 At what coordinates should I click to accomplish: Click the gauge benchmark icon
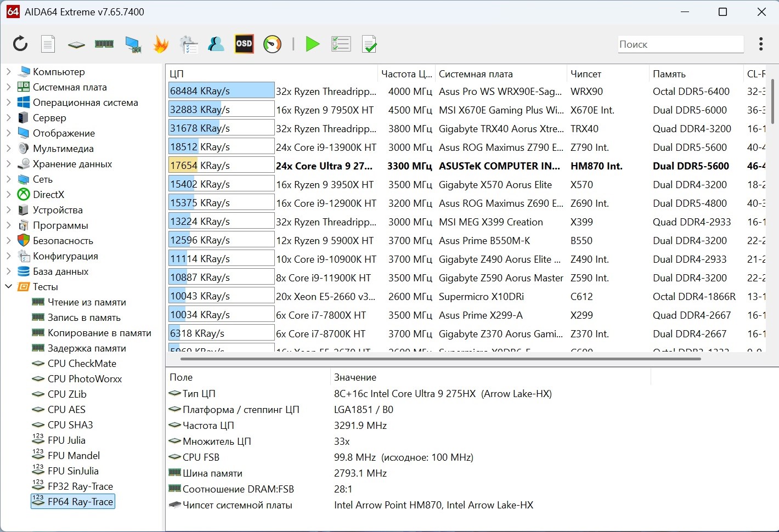click(272, 44)
